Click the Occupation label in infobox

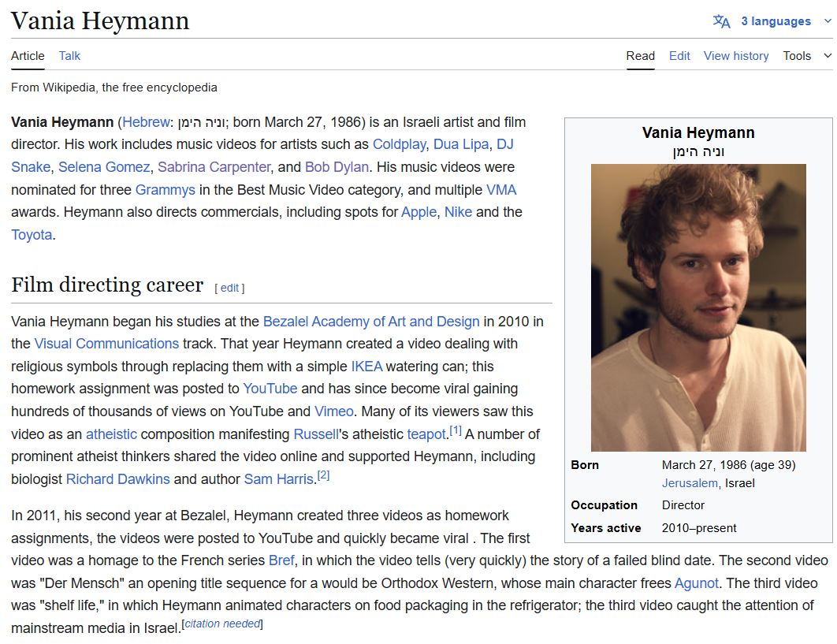click(604, 505)
